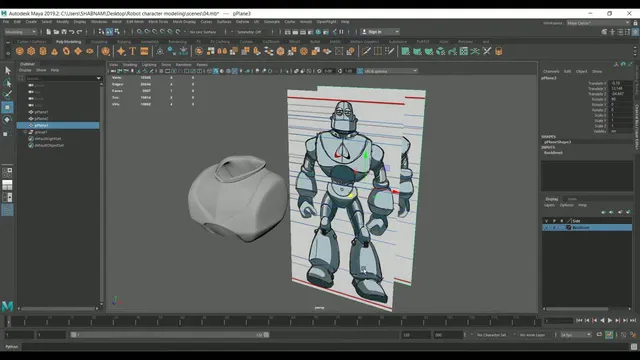Open the Deform menu
This screenshot has width=640, height=360.
(242, 22)
